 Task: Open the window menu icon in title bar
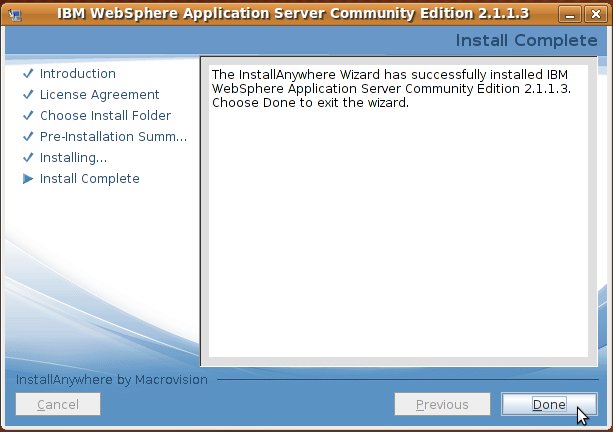(13, 13)
